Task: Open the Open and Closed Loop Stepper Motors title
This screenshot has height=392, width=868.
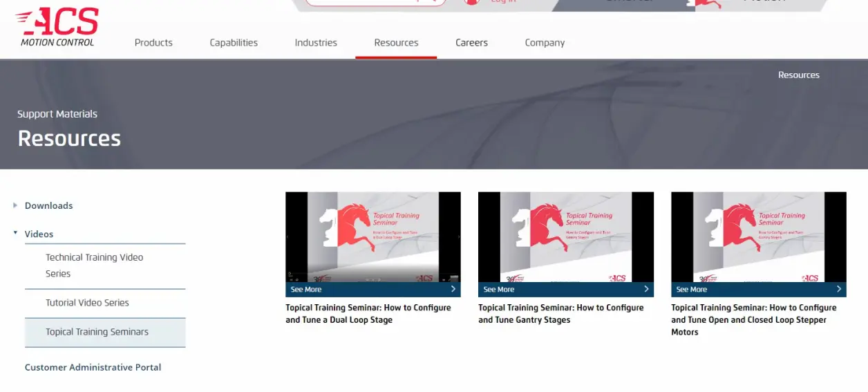Action: (754, 320)
